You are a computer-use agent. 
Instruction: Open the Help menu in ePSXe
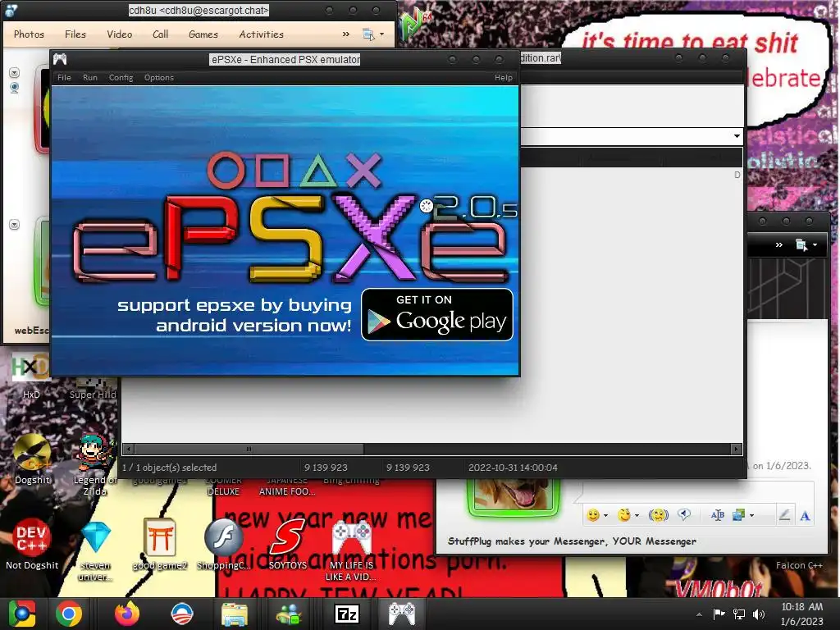503,78
